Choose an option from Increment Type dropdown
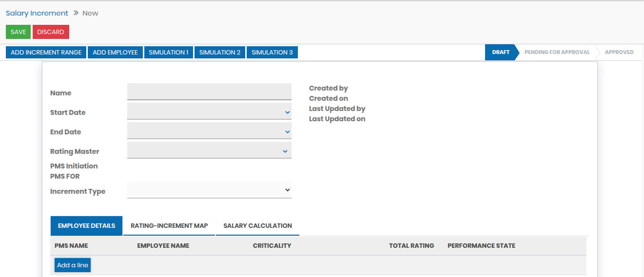The width and height of the screenshot is (644, 277). (209, 190)
